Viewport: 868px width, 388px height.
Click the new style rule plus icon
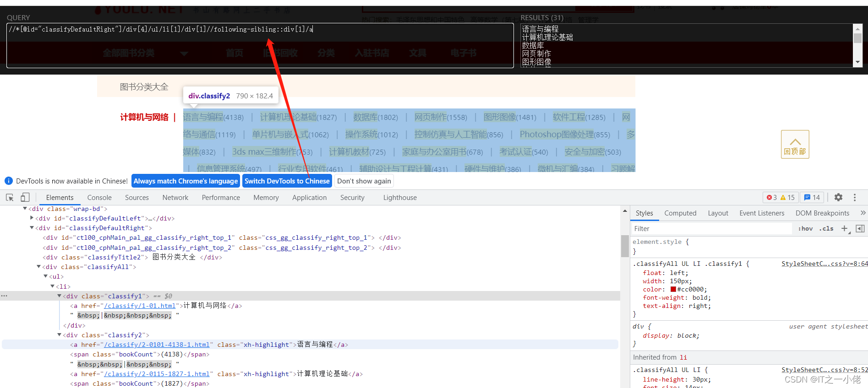[x=845, y=228]
